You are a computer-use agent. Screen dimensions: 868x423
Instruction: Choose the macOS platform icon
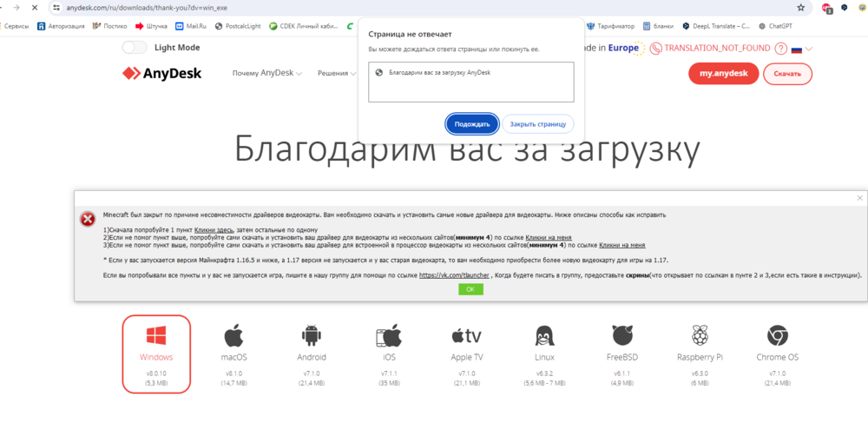tap(233, 335)
